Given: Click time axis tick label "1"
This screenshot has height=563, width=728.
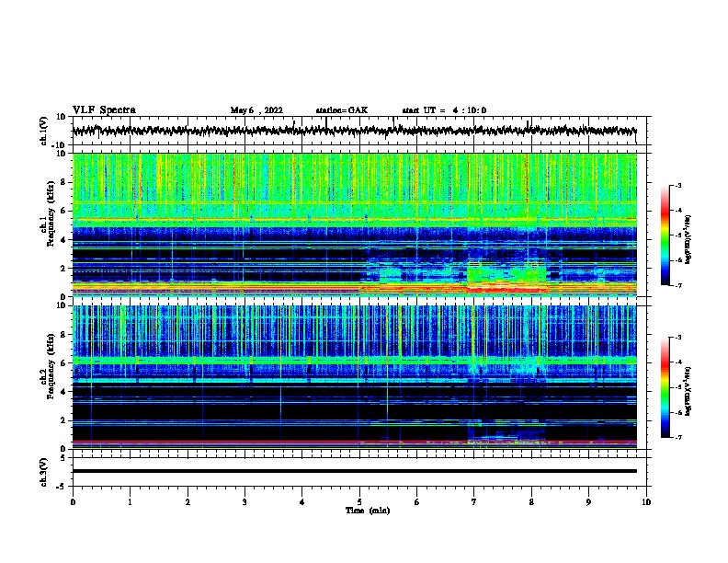Looking at the screenshot, I should click(x=130, y=502).
